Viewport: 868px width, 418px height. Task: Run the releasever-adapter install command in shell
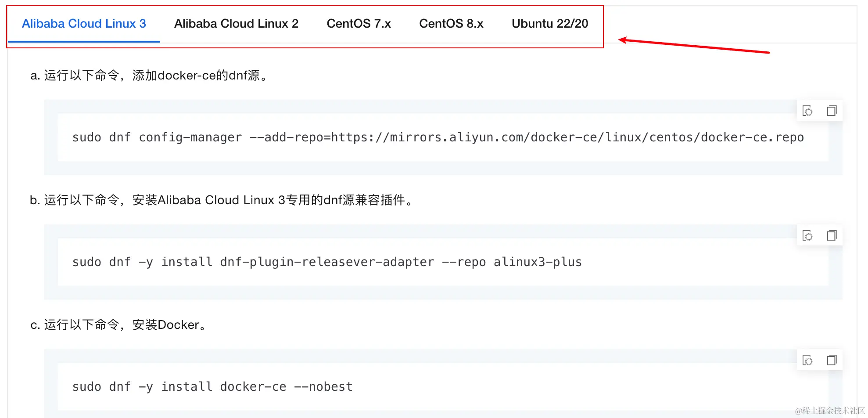[807, 236]
